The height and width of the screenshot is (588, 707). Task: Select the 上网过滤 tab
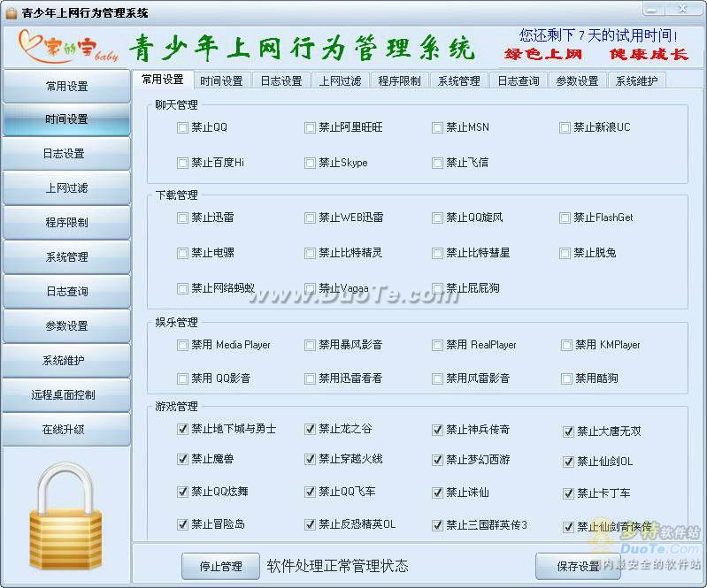tap(341, 81)
